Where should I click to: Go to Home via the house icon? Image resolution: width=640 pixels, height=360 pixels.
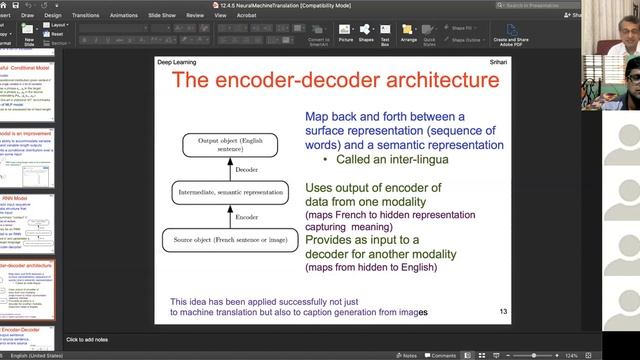3,5
